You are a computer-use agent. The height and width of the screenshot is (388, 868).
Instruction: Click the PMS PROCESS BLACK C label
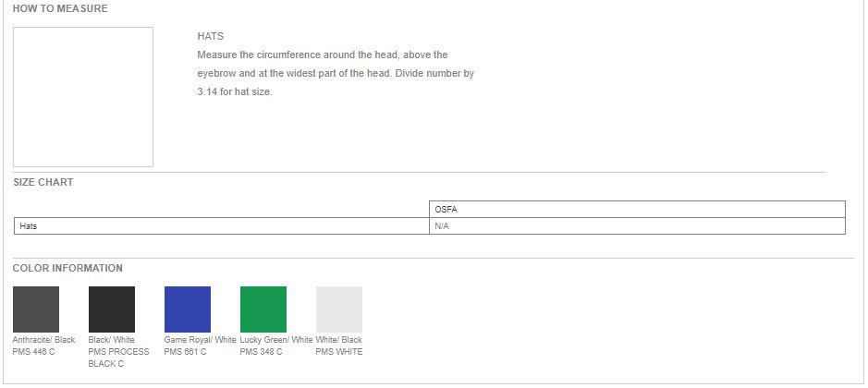coord(118,358)
